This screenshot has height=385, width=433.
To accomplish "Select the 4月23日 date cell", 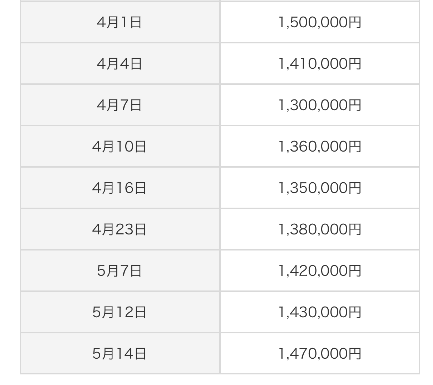I will click(120, 229).
